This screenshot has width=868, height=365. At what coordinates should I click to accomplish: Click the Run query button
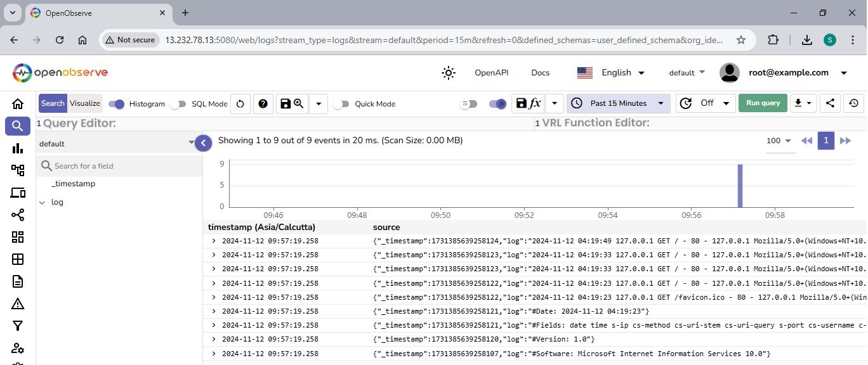(763, 103)
